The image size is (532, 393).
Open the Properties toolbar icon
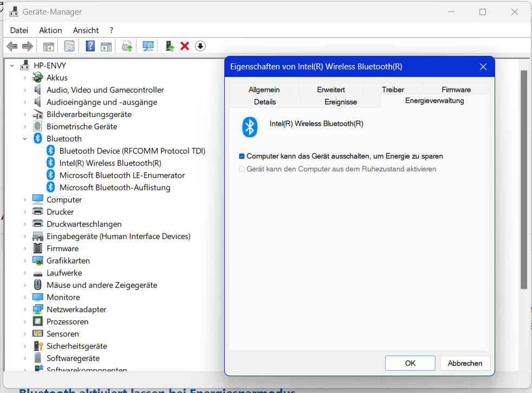pos(69,46)
